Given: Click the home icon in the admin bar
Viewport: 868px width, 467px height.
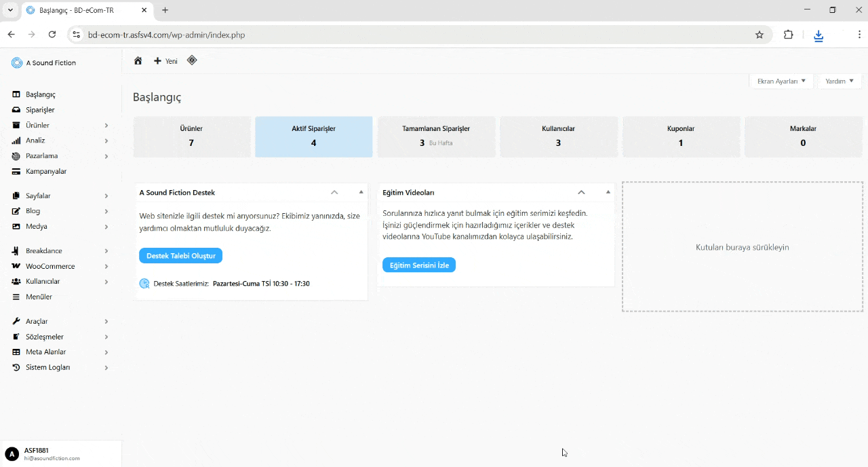Looking at the screenshot, I should (x=138, y=61).
